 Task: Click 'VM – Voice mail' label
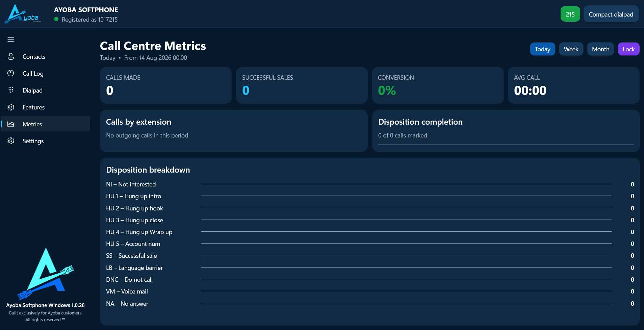click(x=127, y=291)
